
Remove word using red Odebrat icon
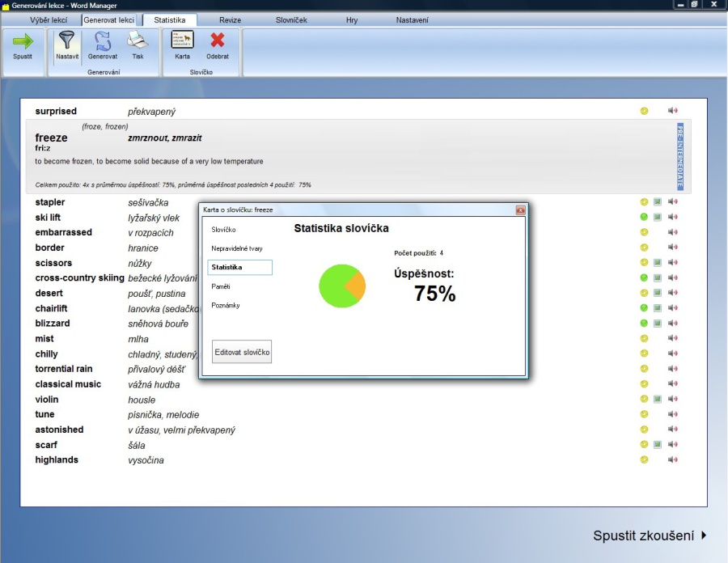click(x=217, y=41)
